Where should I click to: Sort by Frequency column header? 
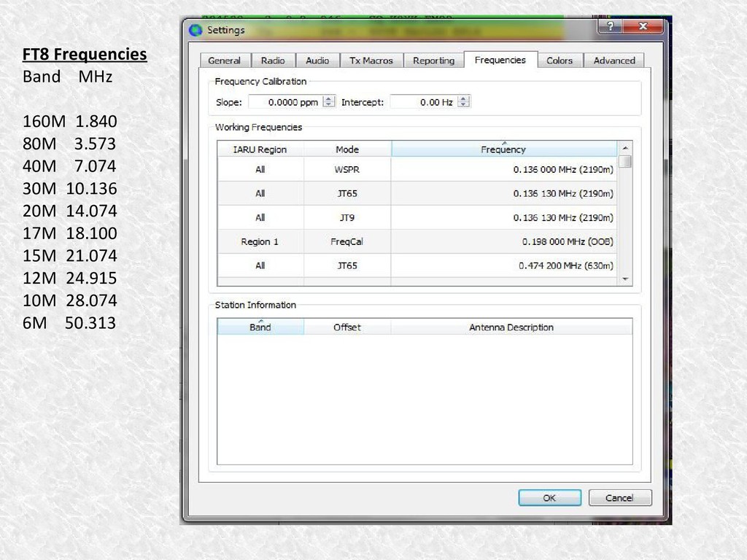pyautogui.click(x=503, y=149)
